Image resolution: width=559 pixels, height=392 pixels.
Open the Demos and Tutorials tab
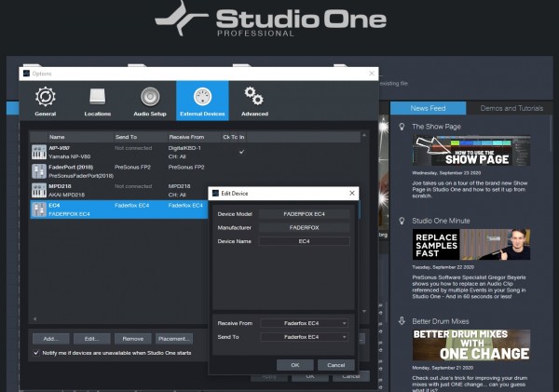pyautogui.click(x=511, y=108)
